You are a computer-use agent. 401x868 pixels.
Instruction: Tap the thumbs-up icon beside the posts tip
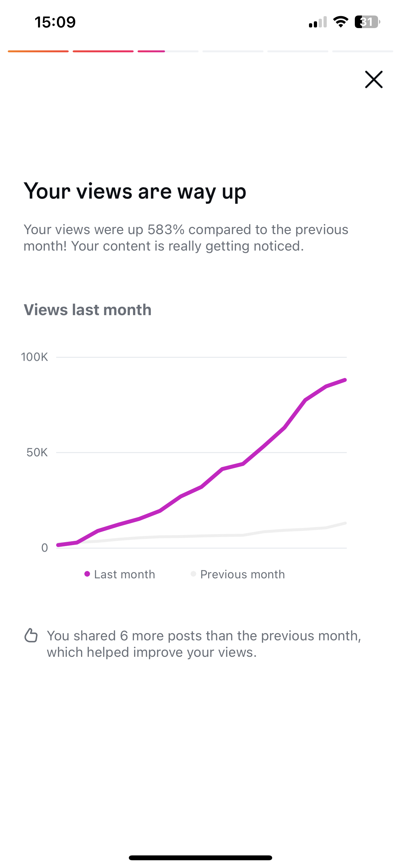[x=31, y=635]
